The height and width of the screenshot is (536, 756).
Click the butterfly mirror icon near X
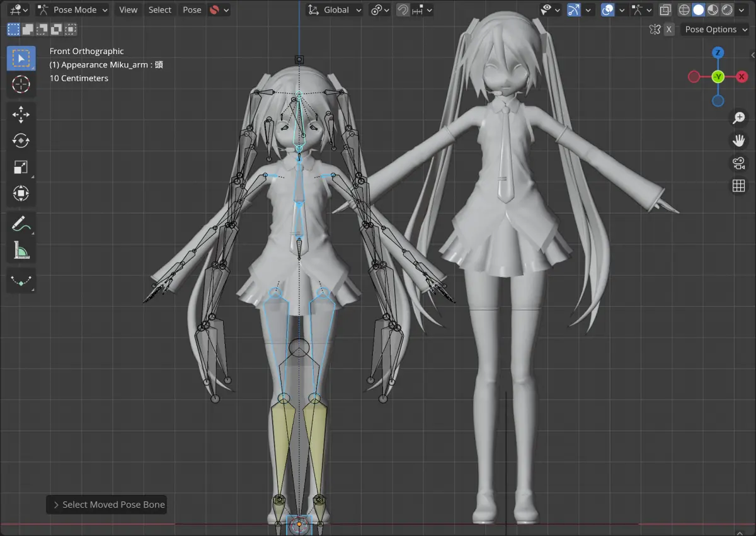pos(655,29)
